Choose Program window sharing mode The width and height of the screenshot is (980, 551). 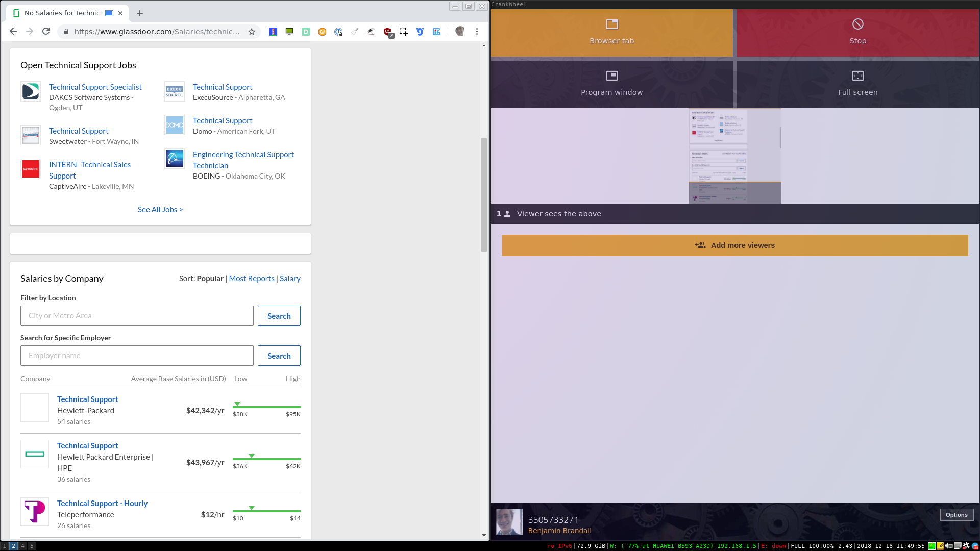611,84
